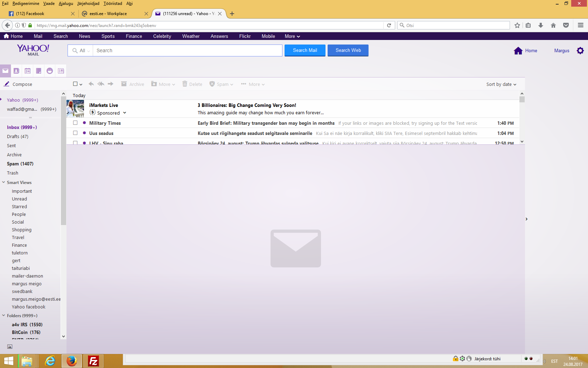Open the Mail view icon
This screenshot has width=588, height=368.
click(5, 71)
